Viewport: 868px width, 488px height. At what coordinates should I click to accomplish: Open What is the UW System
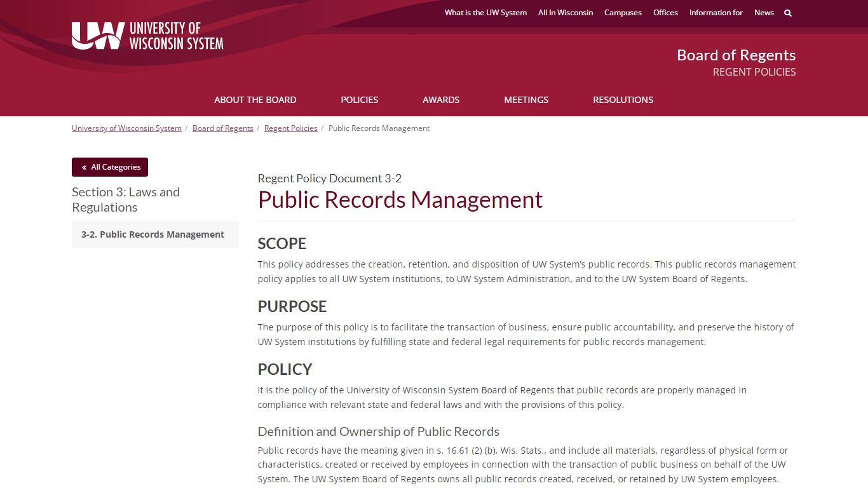(x=485, y=13)
